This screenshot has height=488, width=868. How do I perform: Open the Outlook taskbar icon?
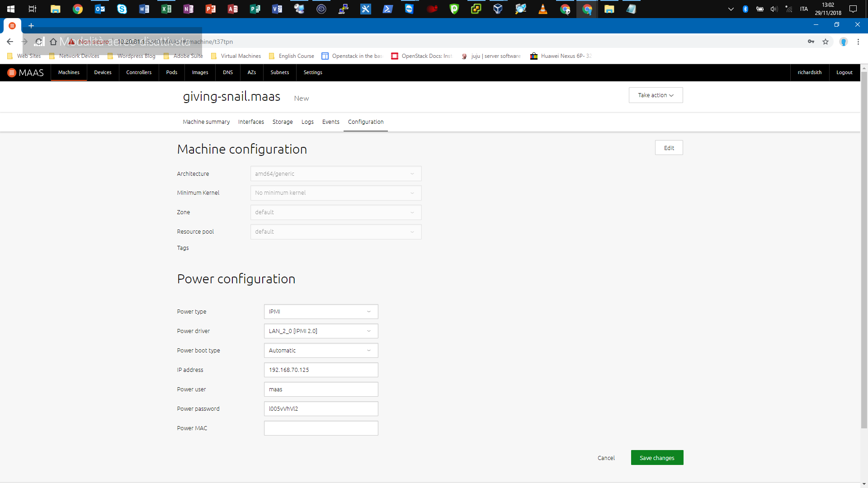100,9
